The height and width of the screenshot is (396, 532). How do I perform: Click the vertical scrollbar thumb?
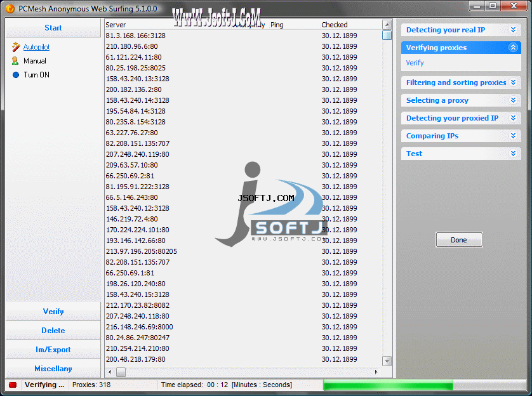[387, 36]
